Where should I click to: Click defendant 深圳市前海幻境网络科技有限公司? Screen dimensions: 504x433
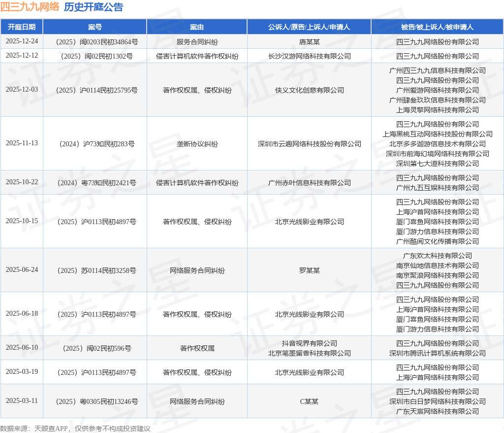point(437,154)
